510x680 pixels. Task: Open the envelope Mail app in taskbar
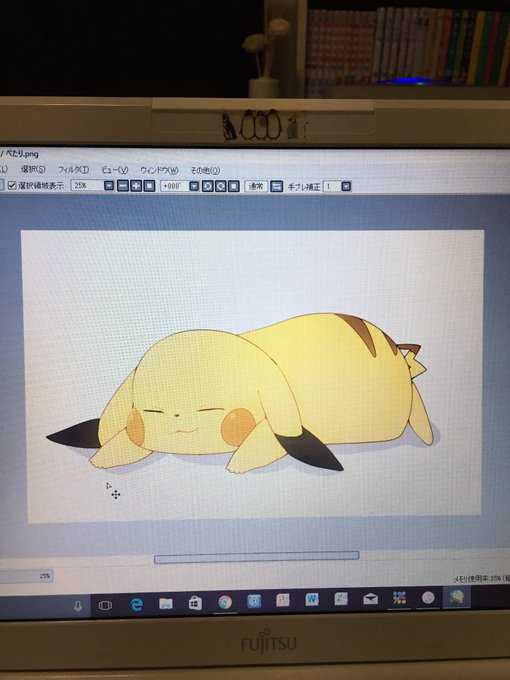[x=370, y=599]
